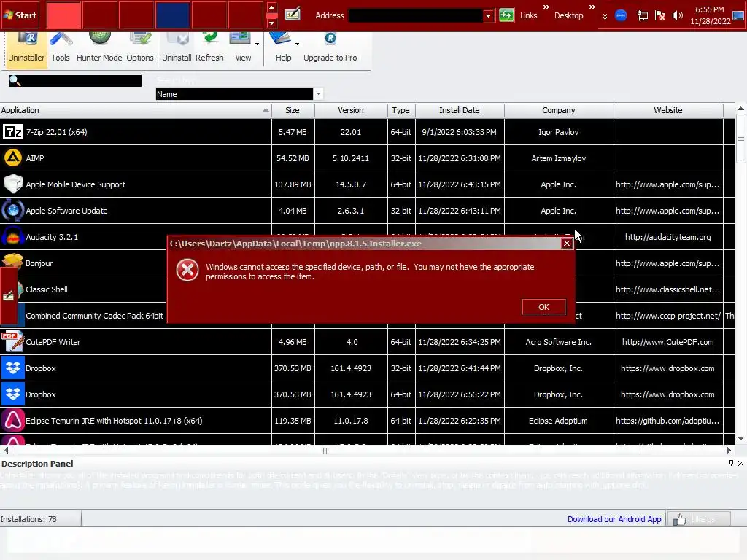Viewport: 747px width, 560px height.
Task: Sort by the Application column header
Action: (x=136, y=110)
